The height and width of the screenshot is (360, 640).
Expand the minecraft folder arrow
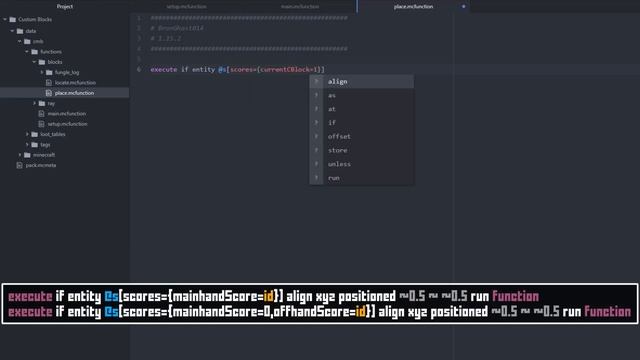20,155
